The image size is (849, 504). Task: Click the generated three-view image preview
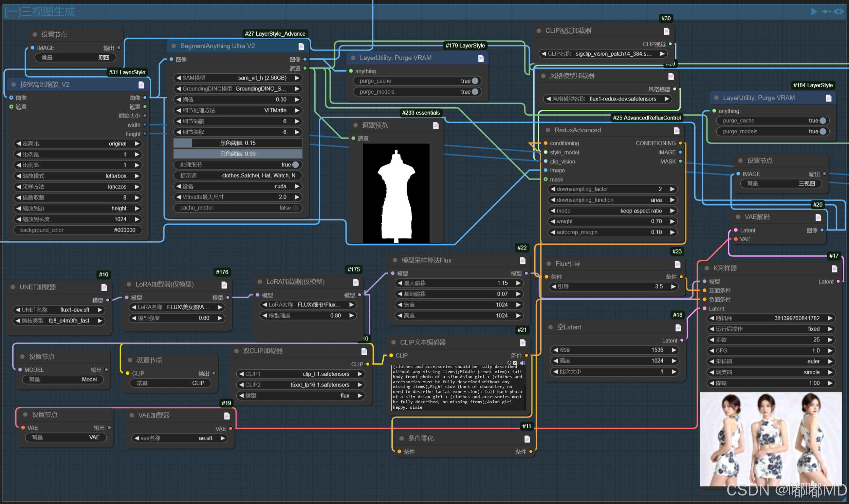point(771,439)
